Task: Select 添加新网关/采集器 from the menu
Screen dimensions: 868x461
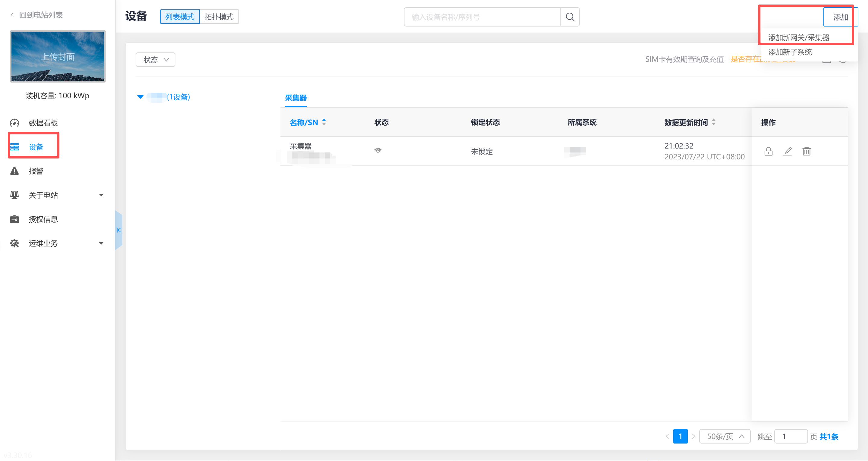Action: coord(798,38)
